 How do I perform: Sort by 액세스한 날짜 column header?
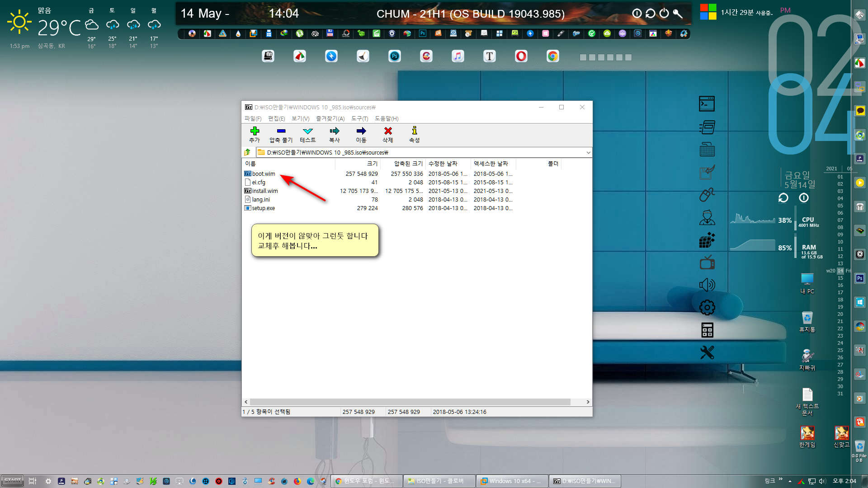point(494,164)
